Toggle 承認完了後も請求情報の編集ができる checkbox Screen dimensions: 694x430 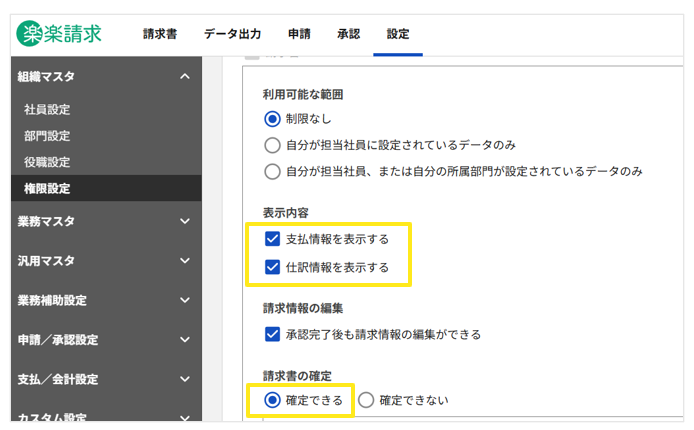(272, 334)
